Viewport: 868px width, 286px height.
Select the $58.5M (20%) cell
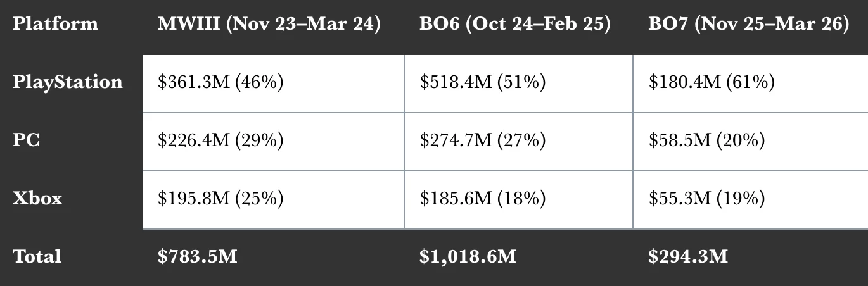point(706,140)
